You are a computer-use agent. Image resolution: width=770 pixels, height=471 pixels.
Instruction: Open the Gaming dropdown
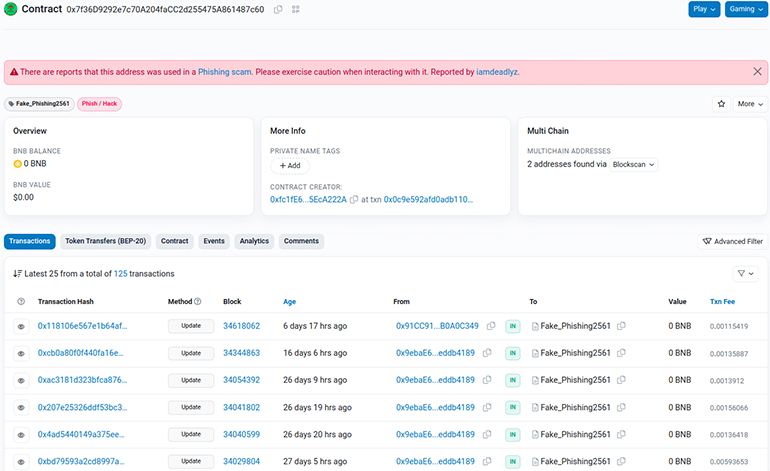(745, 9)
